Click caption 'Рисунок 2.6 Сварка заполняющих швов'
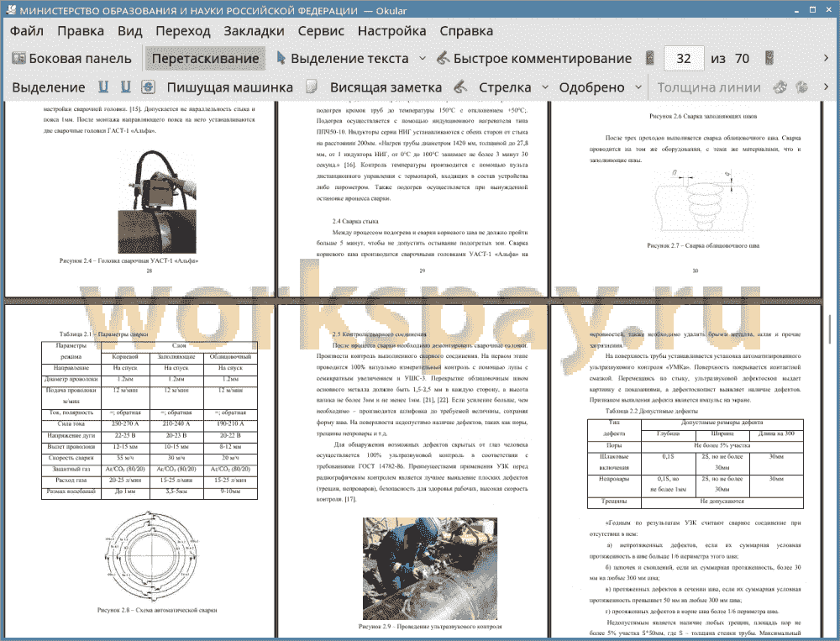Image resolution: width=840 pixels, height=641 pixels. (x=703, y=116)
